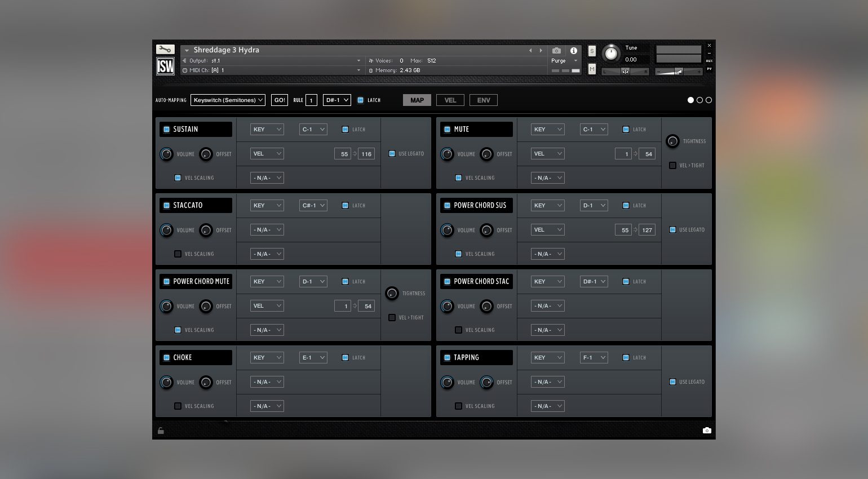Disable USE LEGATO for Sustain
The width and height of the screenshot is (868, 479).
click(392, 154)
